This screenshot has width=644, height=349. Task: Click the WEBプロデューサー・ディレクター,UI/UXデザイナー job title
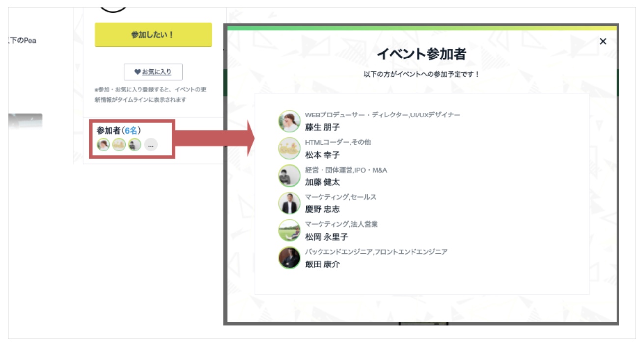(x=383, y=115)
